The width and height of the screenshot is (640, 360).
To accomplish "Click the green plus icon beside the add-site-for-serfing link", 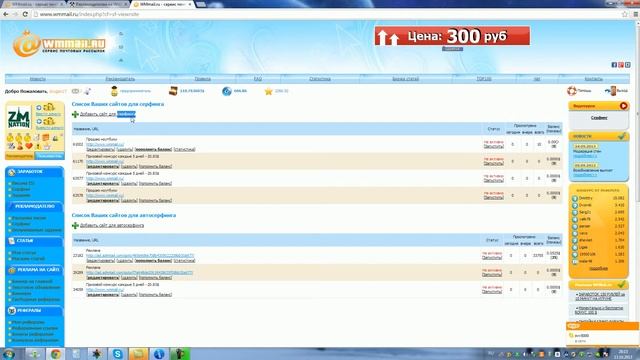I will [x=75, y=114].
